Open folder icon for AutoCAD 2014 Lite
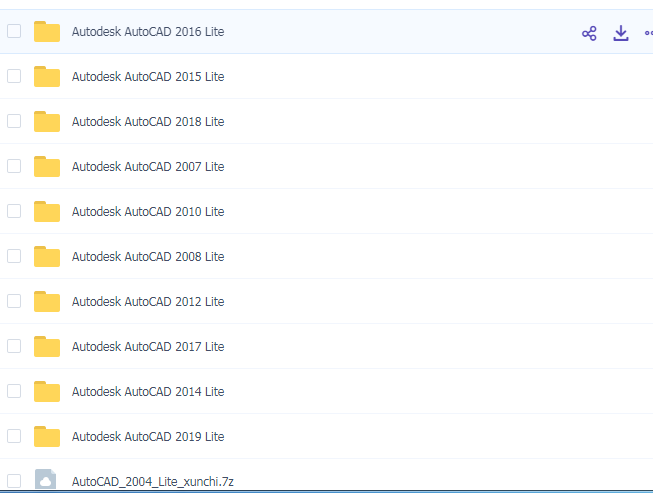This screenshot has height=493, width=653. click(47, 391)
